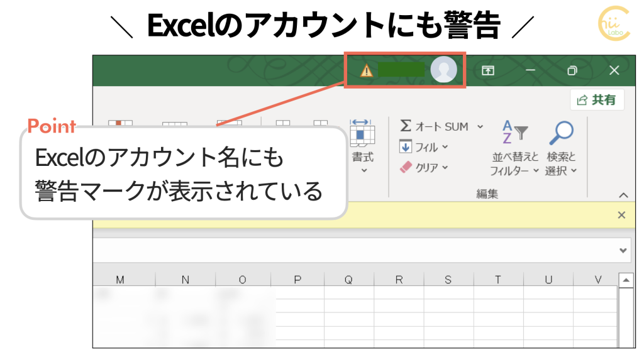
Task: Expand the 書式 dropdown chevron
Action: pyautogui.click(x=364, y=170)
